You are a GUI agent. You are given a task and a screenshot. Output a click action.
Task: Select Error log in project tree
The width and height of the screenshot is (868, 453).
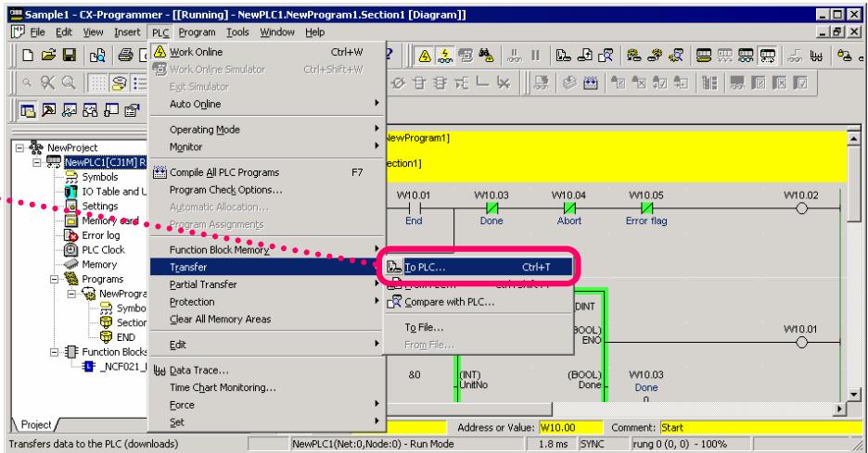(x=101, y=235)
